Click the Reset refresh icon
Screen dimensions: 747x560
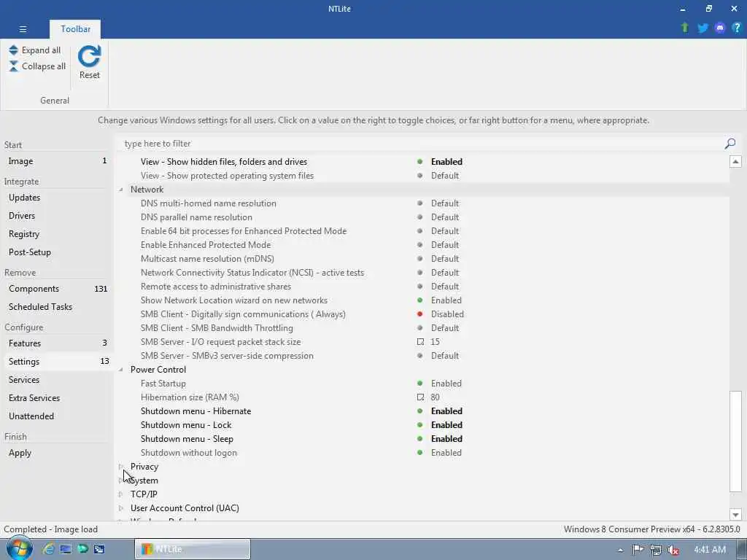(x=89, y=56)
